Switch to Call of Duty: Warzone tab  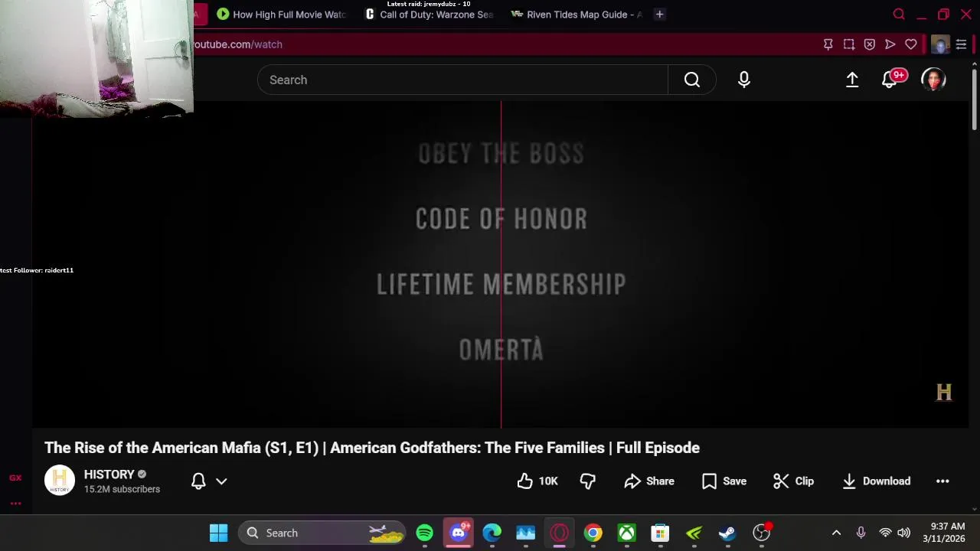point(430,15)
